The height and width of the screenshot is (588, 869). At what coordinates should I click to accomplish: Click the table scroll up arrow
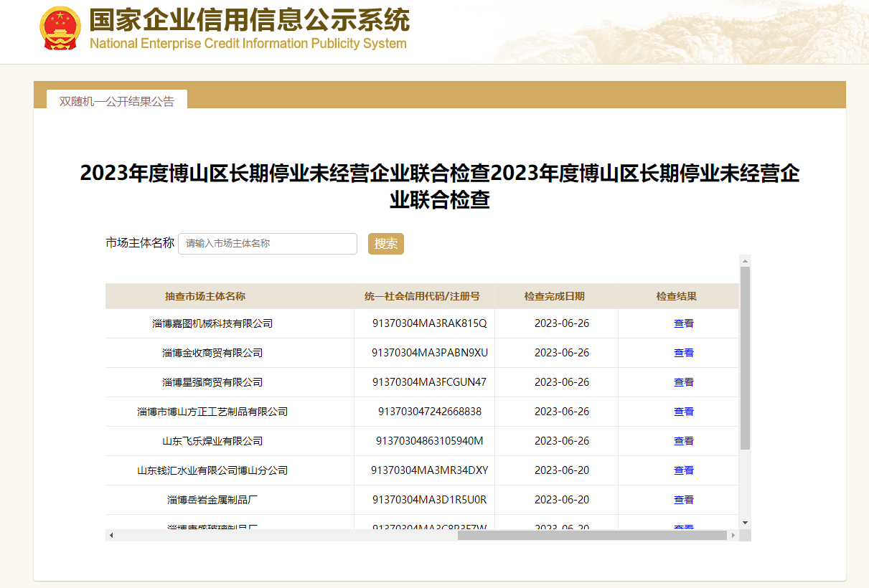pos(745,261)
